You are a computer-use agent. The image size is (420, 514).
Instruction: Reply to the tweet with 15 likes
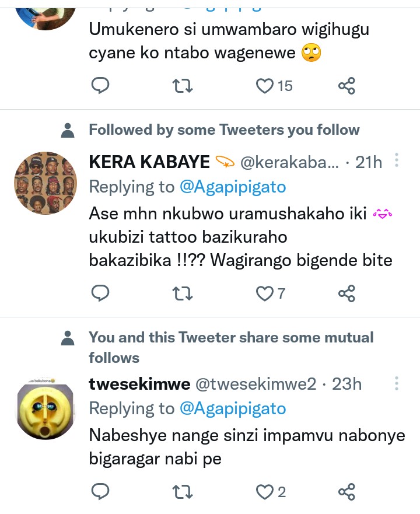click(x=101, y=86)
